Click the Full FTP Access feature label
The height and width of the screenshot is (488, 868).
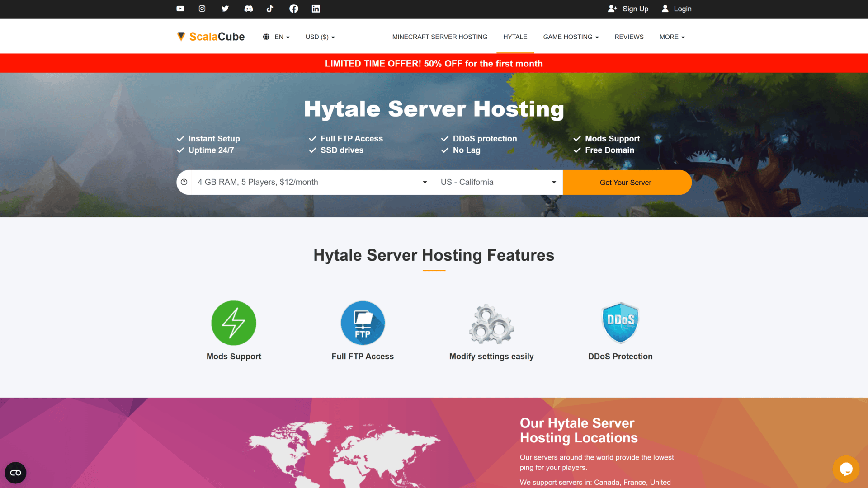363,357
